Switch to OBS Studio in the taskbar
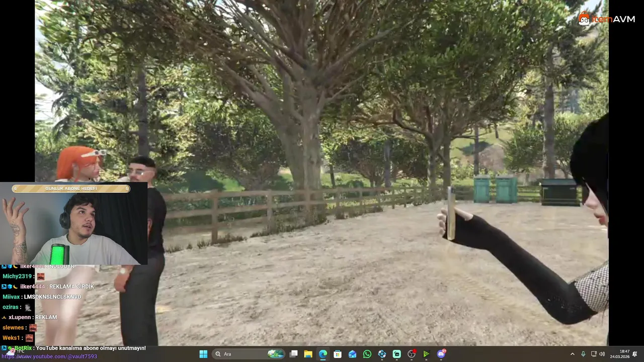 [412, 354]
